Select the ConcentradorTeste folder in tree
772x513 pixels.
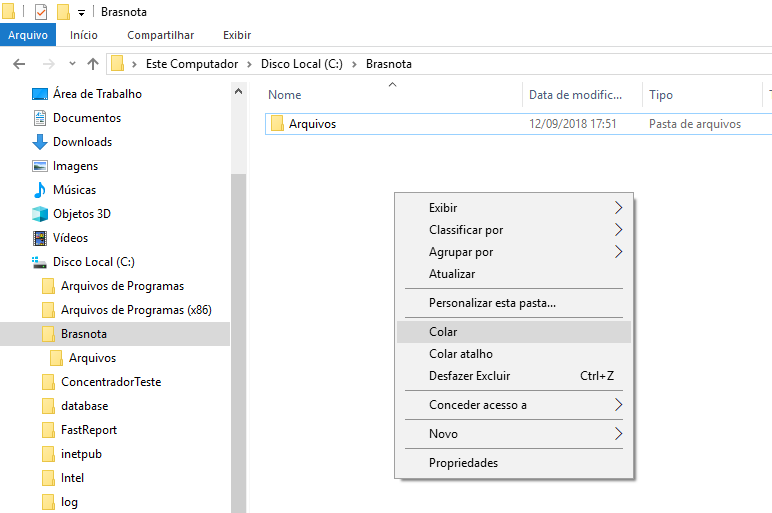[110, 382]
